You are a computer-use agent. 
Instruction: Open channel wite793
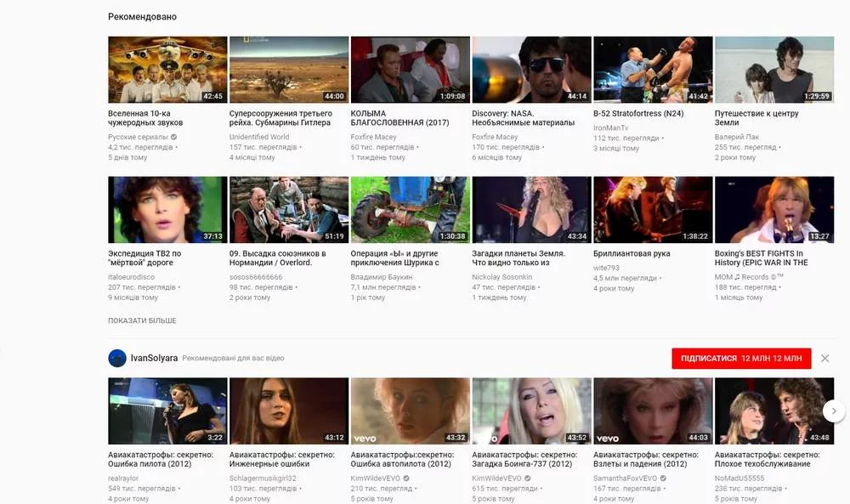point(606,268)
